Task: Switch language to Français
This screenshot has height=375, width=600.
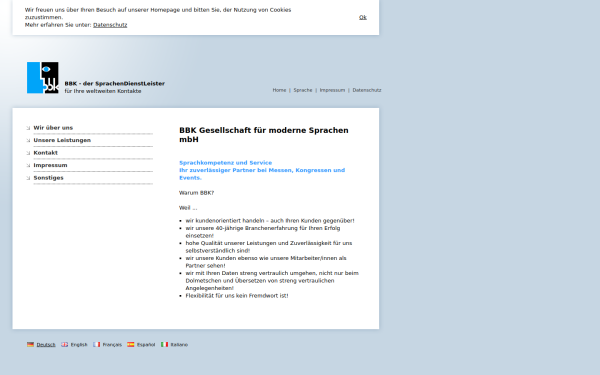Action: click(x=112, y=345)
